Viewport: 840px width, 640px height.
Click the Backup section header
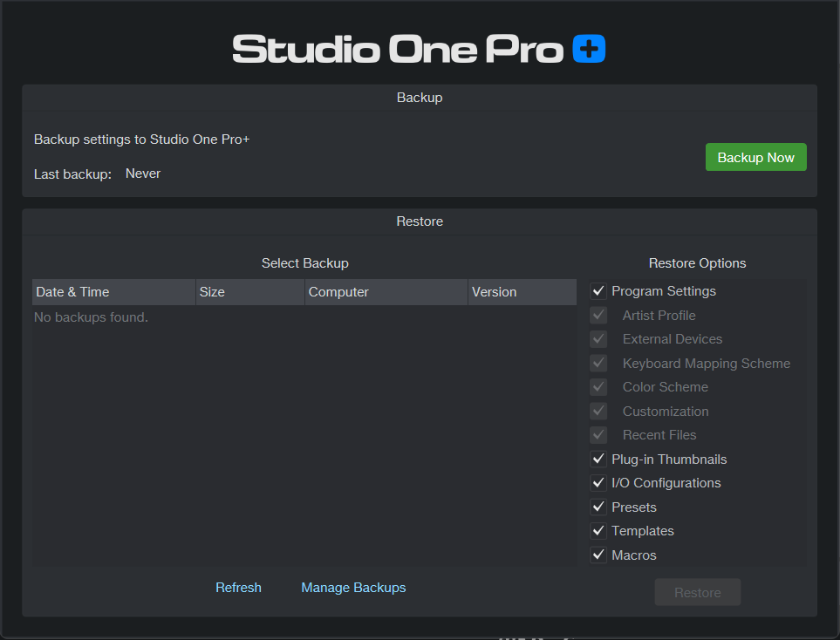420,98
